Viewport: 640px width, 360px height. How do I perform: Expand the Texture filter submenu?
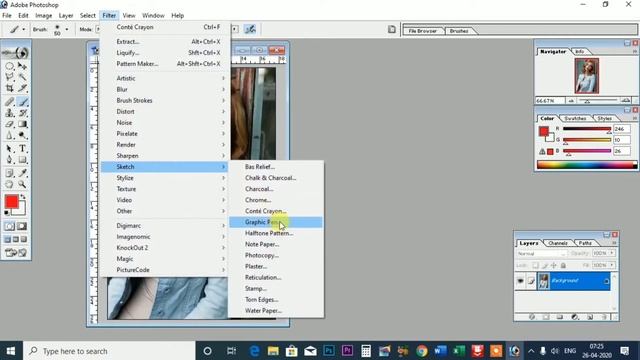pos(164,189)
